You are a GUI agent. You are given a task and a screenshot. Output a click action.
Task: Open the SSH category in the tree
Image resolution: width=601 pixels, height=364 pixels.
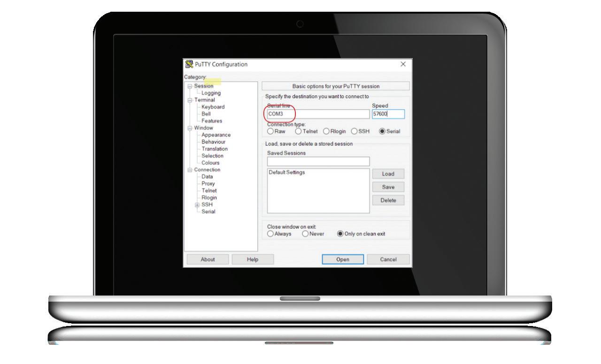207,205
